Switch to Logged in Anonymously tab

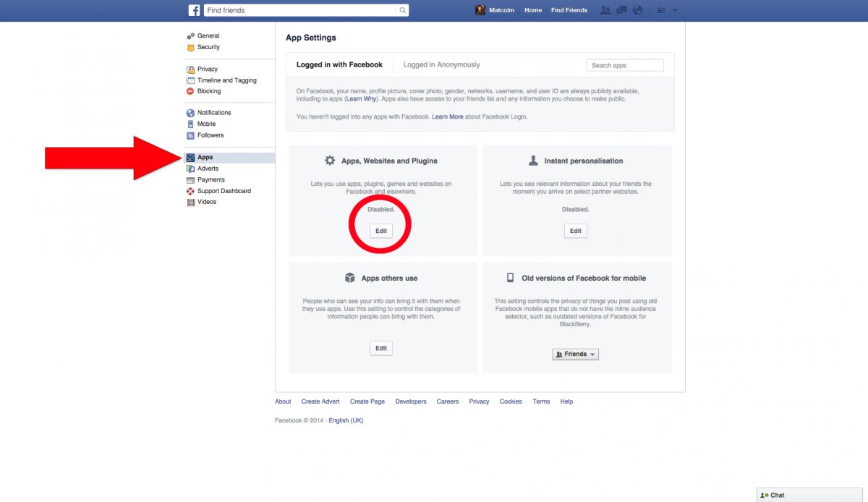tap(441, 65)
